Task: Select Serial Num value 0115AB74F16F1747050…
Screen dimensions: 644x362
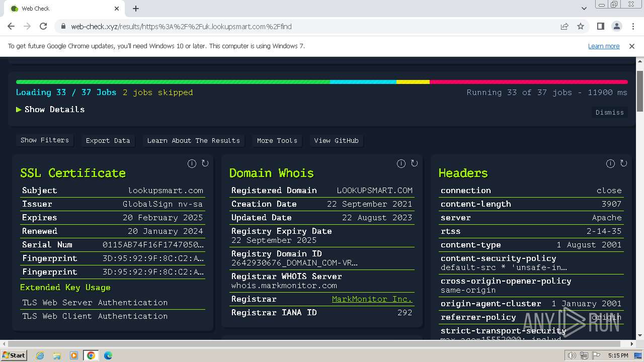Action: [x=153, y=245]
